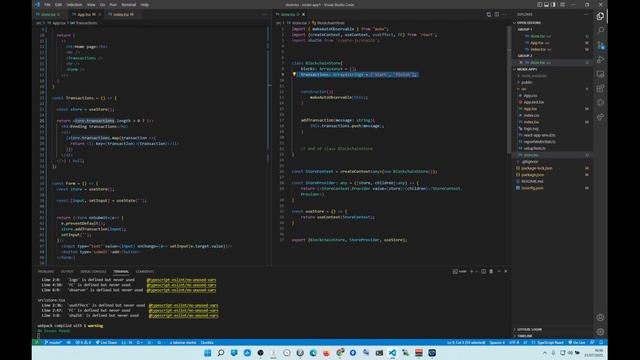This screenshot has width=640, height=360.
Task: Open the Explorer view in the activity bar
Action: pos(600,16)
